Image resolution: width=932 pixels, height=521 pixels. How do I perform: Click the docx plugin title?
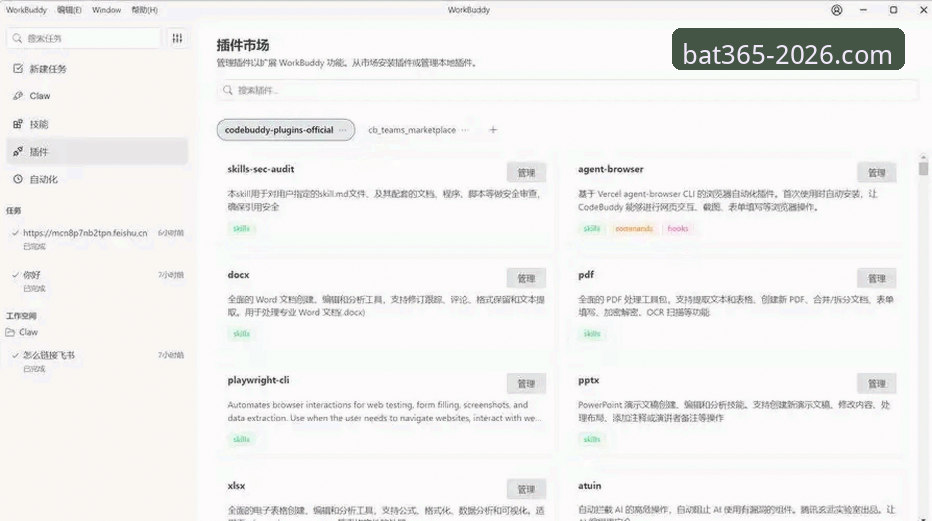click(238, 275)
